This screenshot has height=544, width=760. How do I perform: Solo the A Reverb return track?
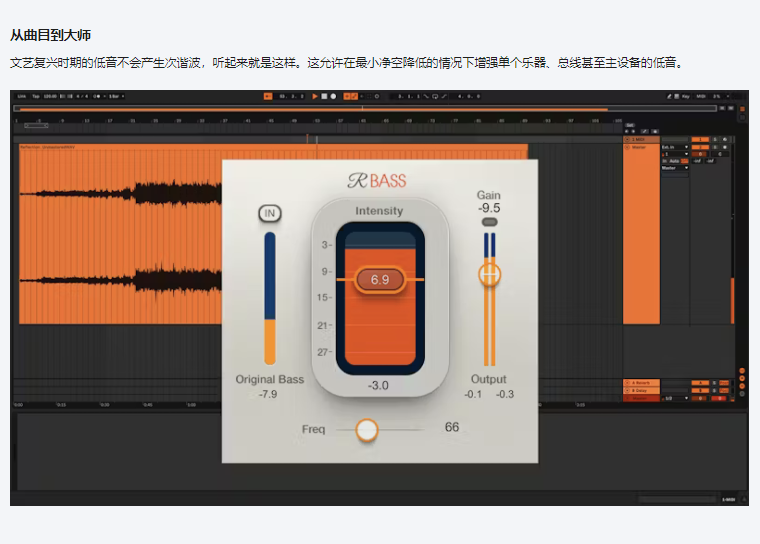tap(714, 383)
